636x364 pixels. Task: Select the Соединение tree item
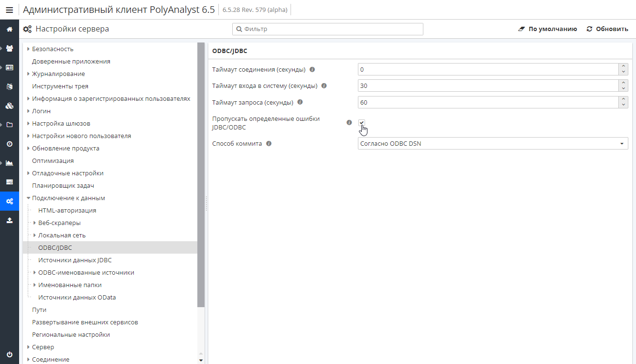click(51, 359)
